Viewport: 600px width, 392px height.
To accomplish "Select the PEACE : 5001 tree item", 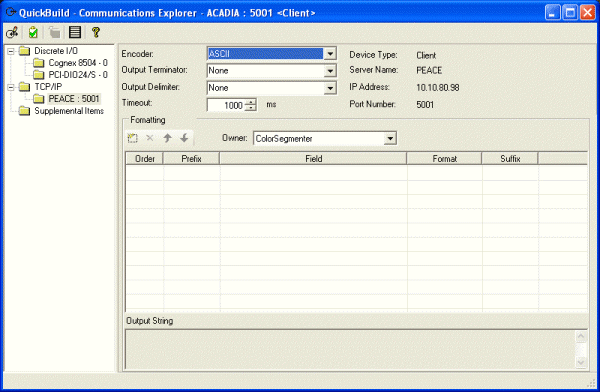I will coord(74,99).
